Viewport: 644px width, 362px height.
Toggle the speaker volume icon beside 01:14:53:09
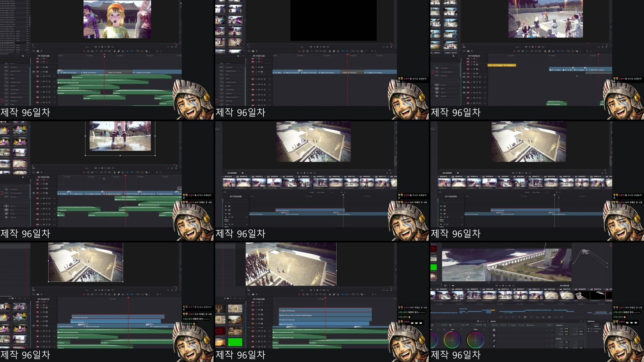point(242,173)
